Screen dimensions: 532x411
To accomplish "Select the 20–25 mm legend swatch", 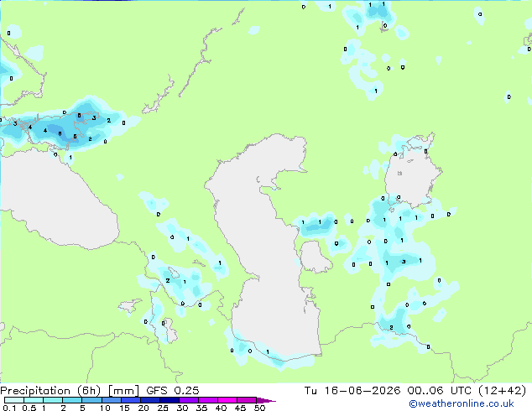I will 150,400.
